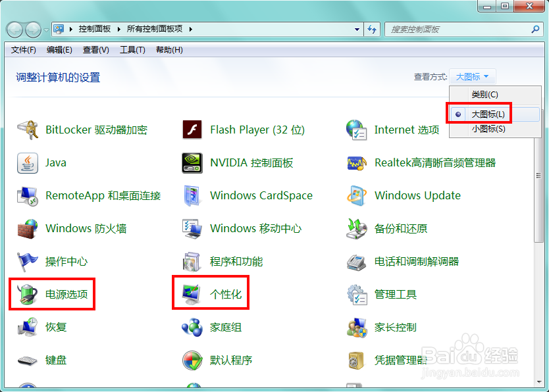Open the Flash Player (32 位) icon

192,130
